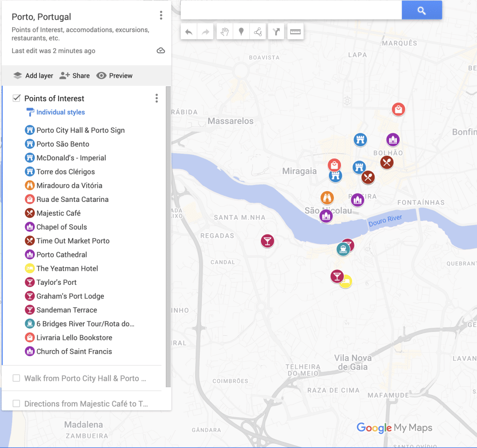Enable the Walk from Porto City Hall layer

17,378
